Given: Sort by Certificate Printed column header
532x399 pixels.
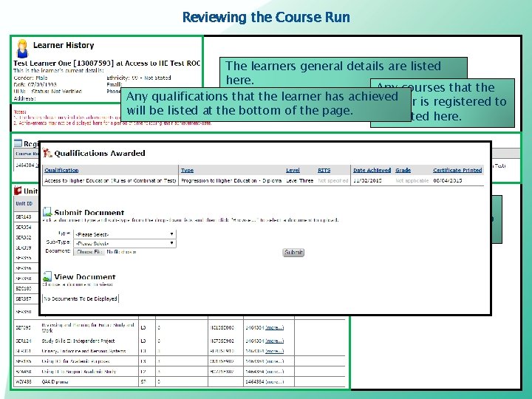Looking at the screenshot, I should click(x=457, y=170).
